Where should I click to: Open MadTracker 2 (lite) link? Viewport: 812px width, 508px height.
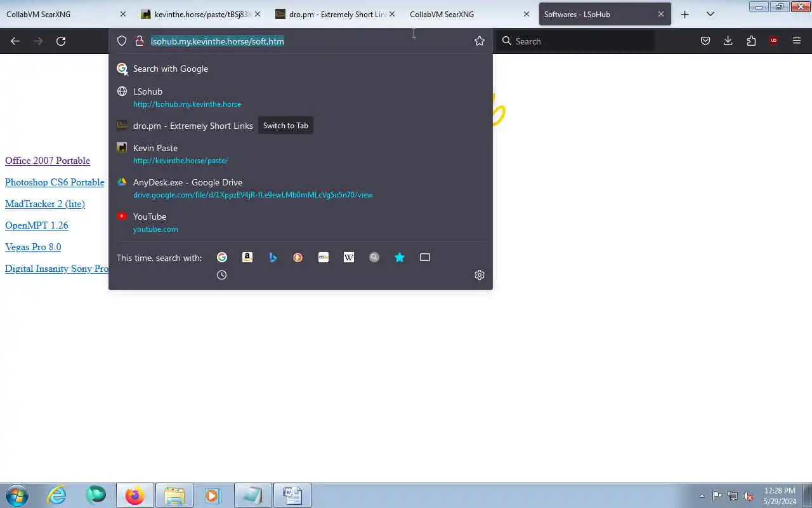click(45, 204)
